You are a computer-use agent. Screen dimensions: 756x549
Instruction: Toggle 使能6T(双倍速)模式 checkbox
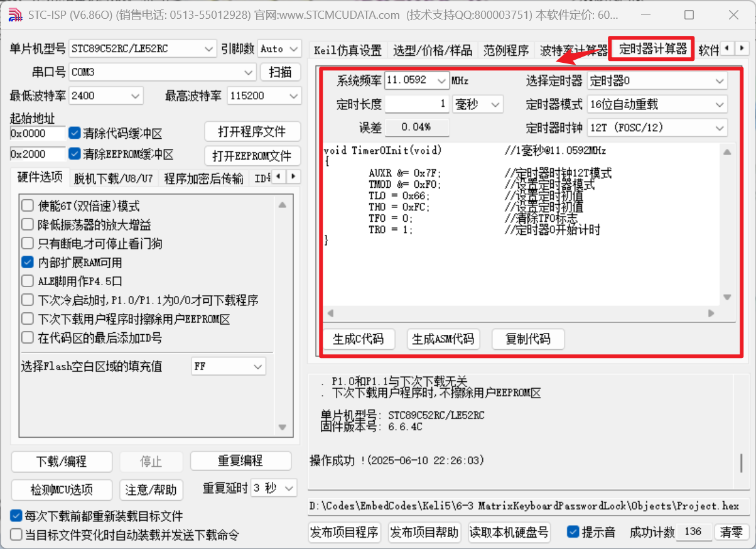[28, 205]
